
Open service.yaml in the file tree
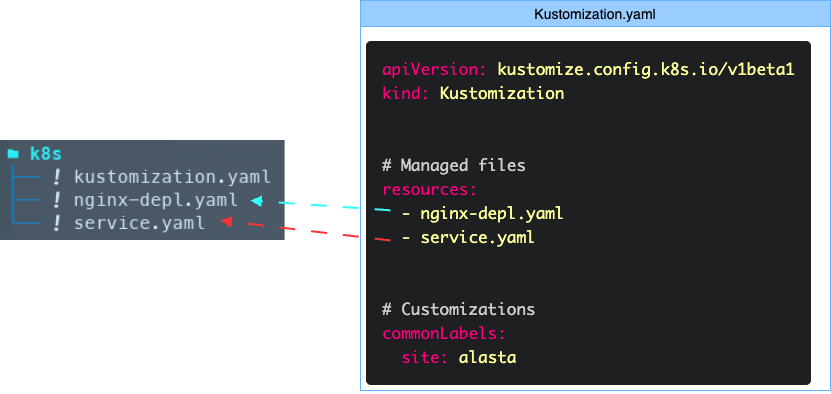point(139,223)
